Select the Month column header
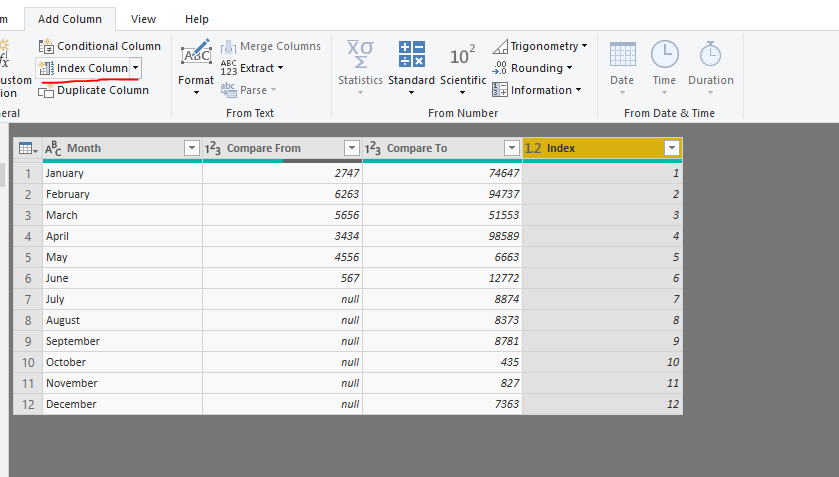The width and height of the screenshot is (839, 477). (x=122, y=148)
